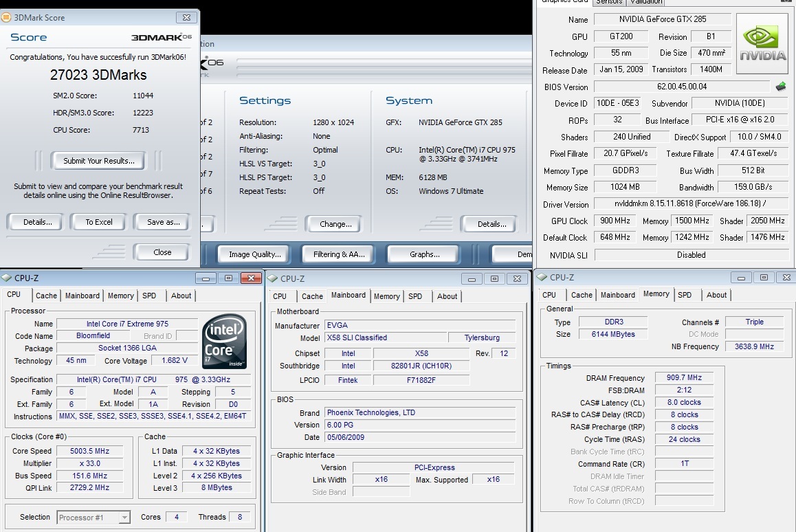The image size is (796, 532).
Task: Export score with To Excel button
Action: [99, 222]
